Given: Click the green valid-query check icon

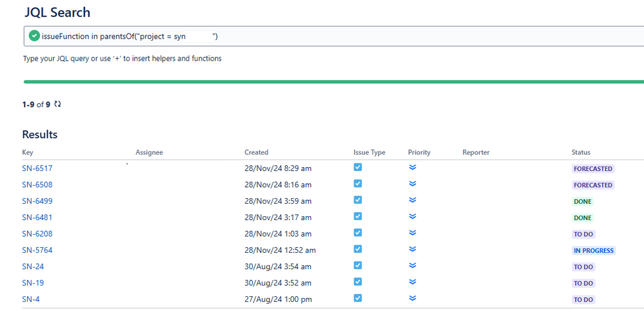Looking at the screenshot, I should 34,36.
